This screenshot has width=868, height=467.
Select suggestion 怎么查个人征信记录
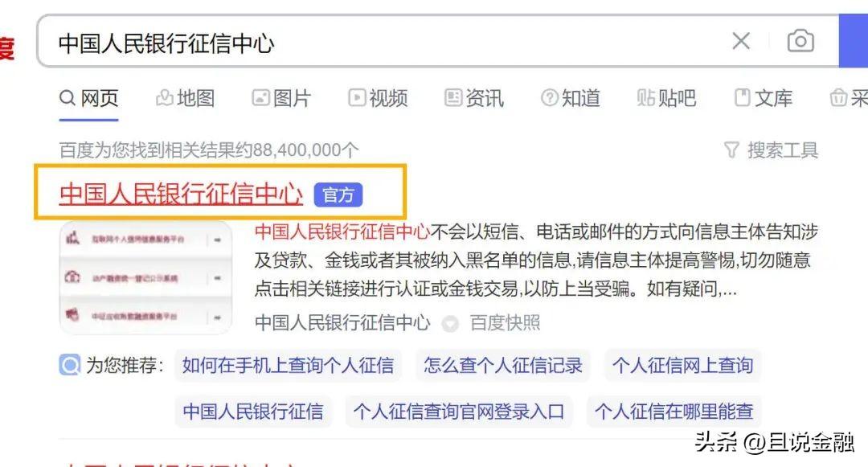(x=502, y=365)
